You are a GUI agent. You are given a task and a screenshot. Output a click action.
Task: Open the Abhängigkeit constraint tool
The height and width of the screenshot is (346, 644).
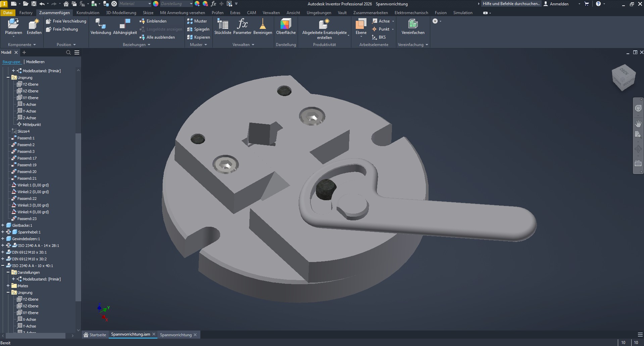click(125, 24)
